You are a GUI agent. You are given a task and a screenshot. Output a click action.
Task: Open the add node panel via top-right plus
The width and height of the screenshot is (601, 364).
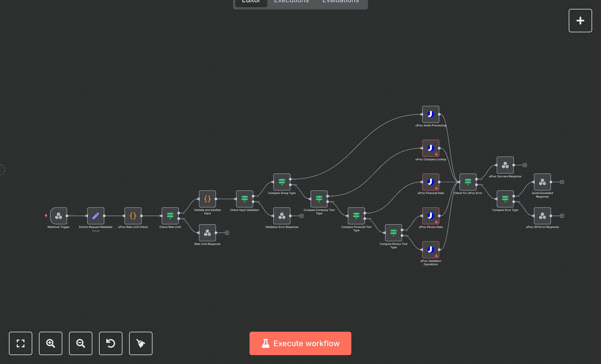click(x=580, y=20)
